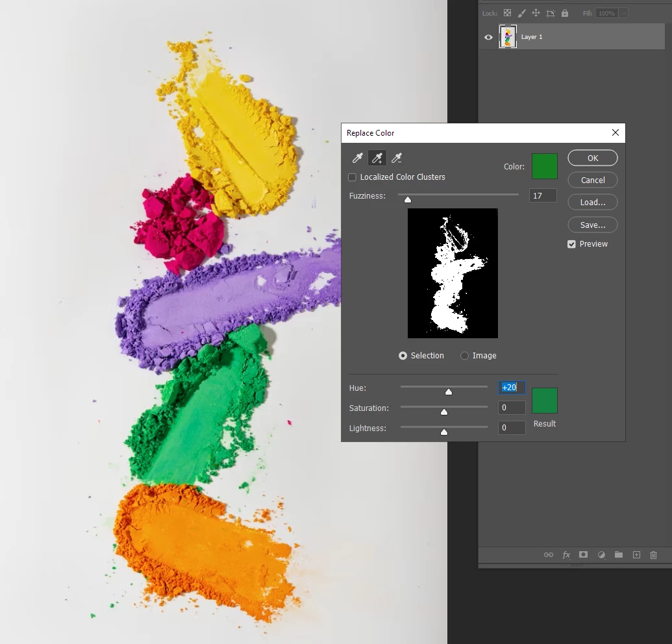Open the Fill percentage dropdown arrow
Screen dimensions: 672x644
[623, 13]
